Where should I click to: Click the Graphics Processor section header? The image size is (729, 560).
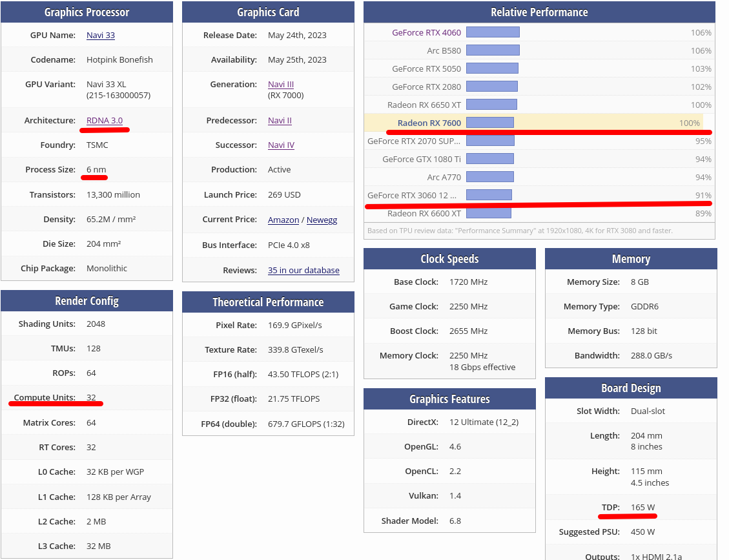coord(87,12)
